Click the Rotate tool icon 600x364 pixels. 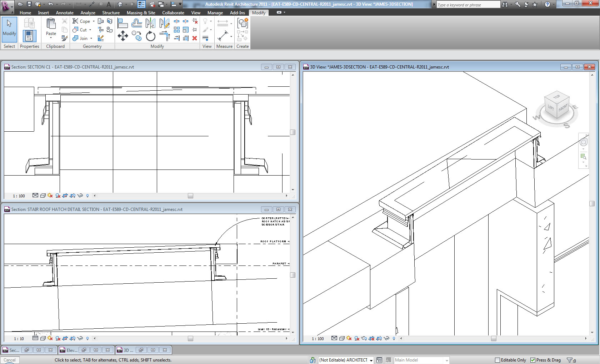(x=151, y=36)
